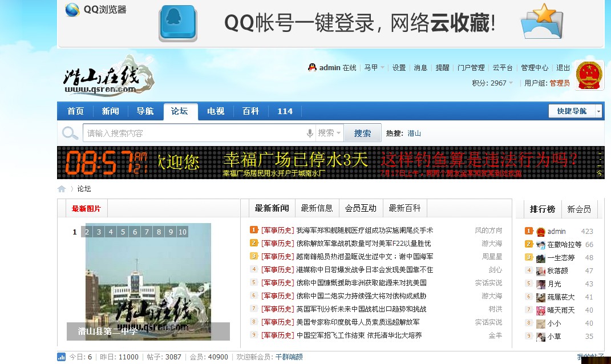Click the statistics chart icon near 今日

(x=61, y=357)
